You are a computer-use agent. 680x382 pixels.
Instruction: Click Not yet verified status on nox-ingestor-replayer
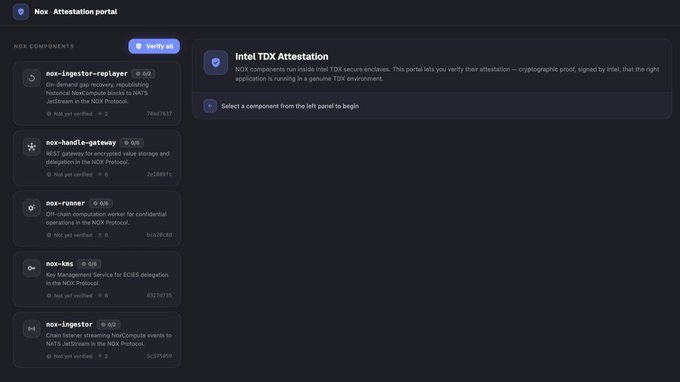(69, 114)
